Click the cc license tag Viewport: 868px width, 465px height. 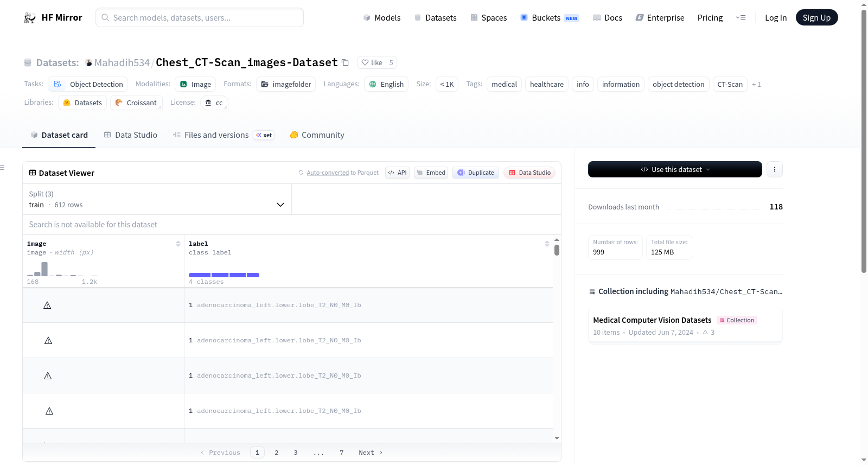(214, 103)
